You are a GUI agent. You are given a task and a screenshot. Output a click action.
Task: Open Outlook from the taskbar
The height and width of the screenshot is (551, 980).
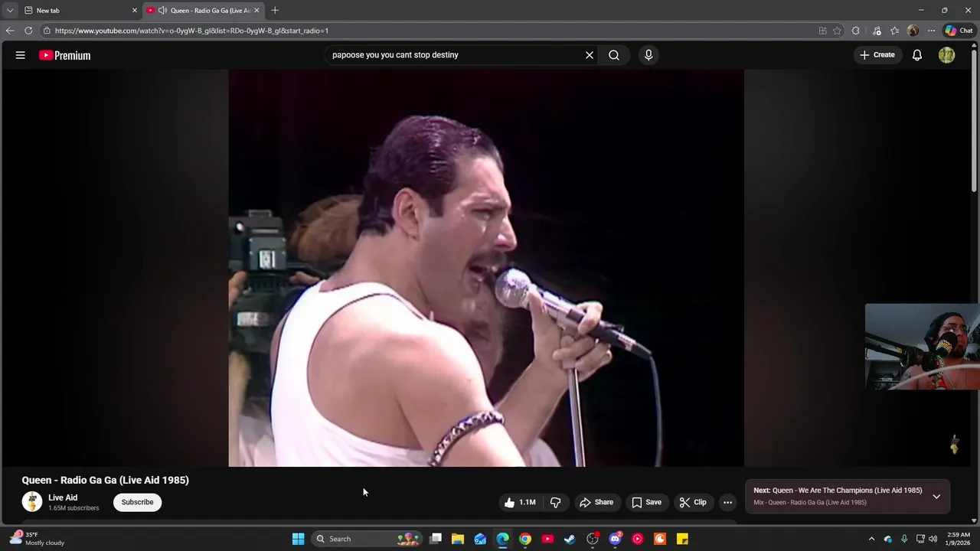(x=480, y=539)
